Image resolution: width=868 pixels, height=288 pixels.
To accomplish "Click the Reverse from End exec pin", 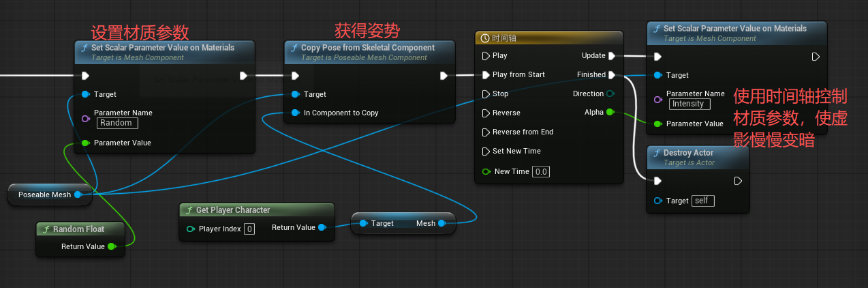I will 486,132.
